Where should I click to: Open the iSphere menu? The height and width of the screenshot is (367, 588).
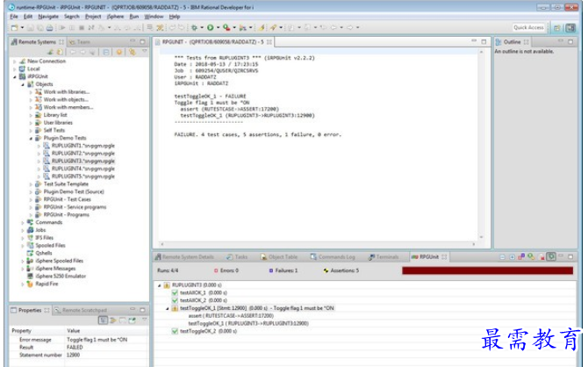pyautogui.click(x=115, y=17)
